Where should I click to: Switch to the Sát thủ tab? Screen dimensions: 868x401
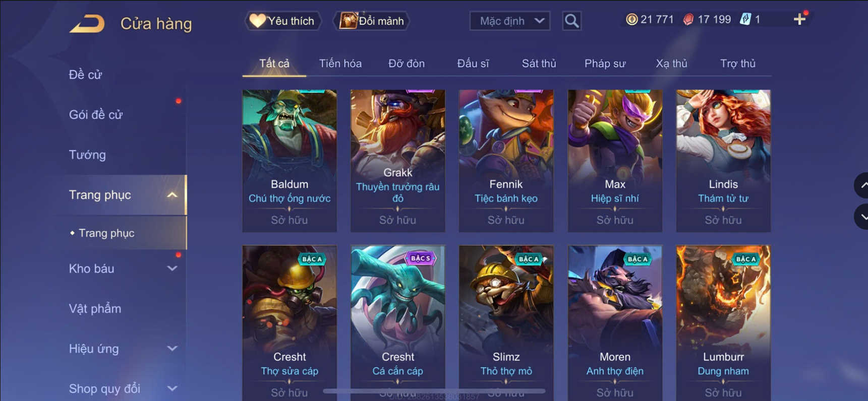click(539, 63)
